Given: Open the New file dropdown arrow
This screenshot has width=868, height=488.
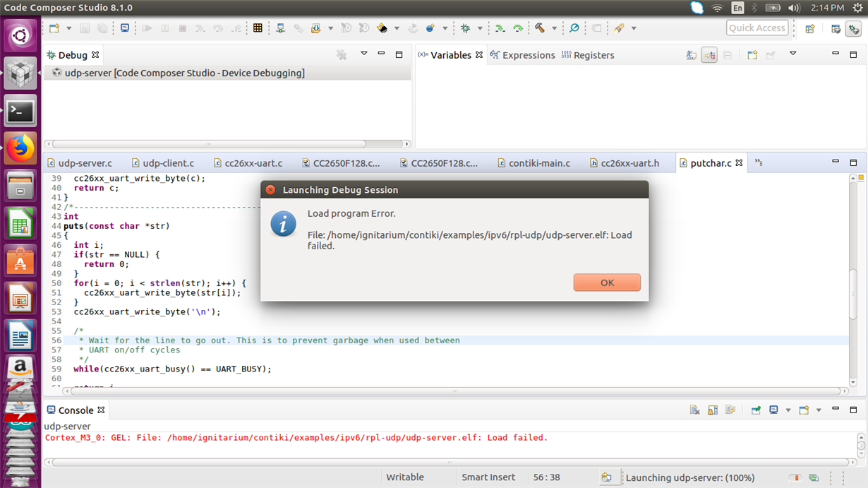Looking at the screenshot, I should click(x=68, y=28).
